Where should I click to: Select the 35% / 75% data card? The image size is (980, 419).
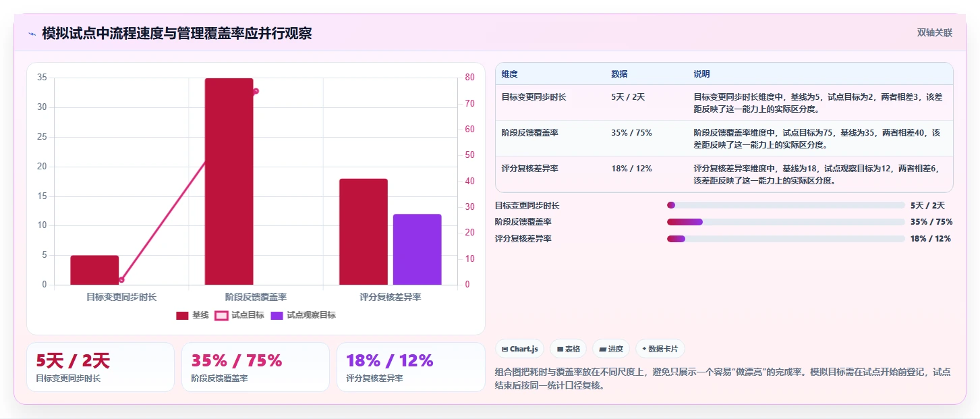click(256, 367)
